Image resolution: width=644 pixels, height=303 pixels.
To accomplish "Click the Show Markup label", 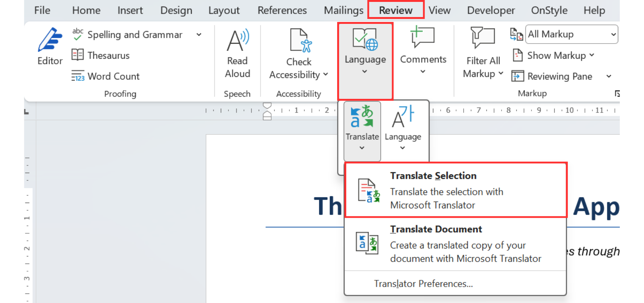I will click(x=556, y=55).
